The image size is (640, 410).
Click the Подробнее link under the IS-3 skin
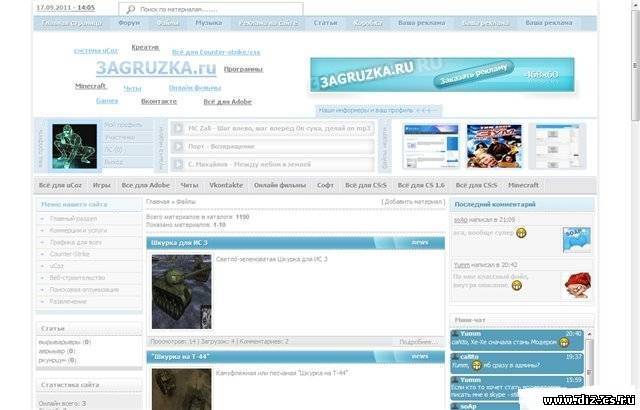point(418,341)
